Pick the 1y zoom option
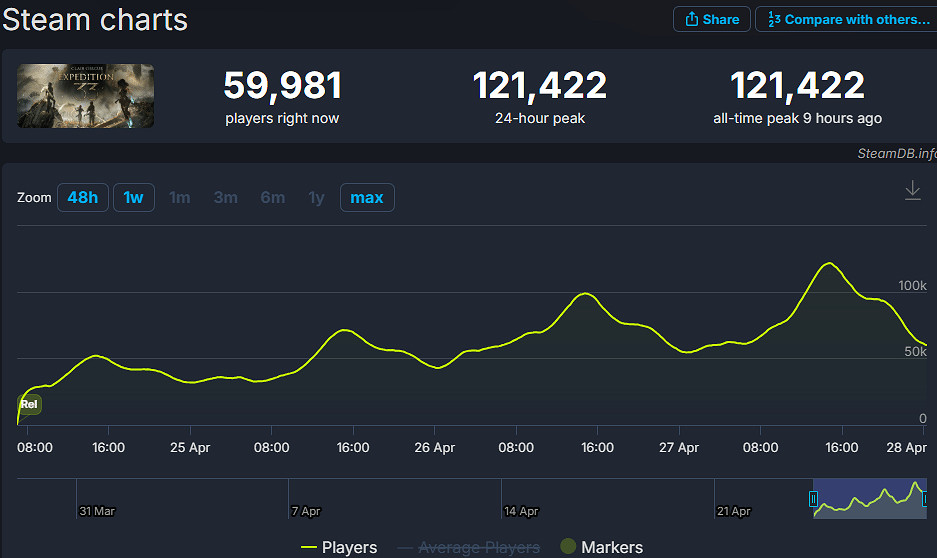The height and width of the screenshot is (558, 937). (317, 198)
